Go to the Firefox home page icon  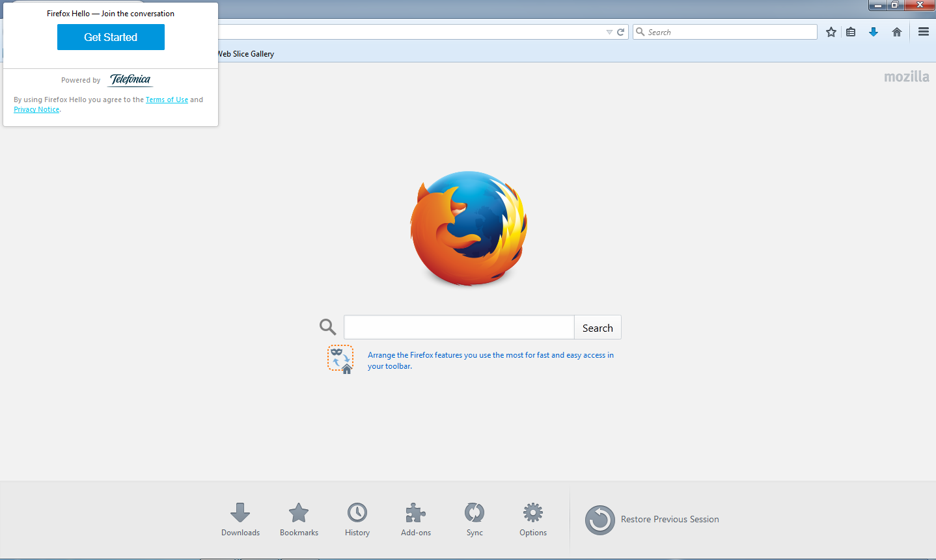pyautogui.click(x=897, y=32)
